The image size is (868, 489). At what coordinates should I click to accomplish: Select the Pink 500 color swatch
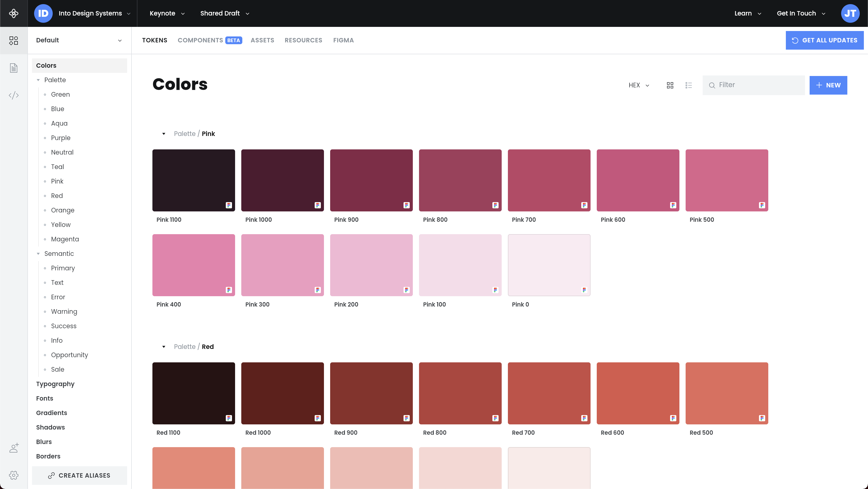[726, 180]
